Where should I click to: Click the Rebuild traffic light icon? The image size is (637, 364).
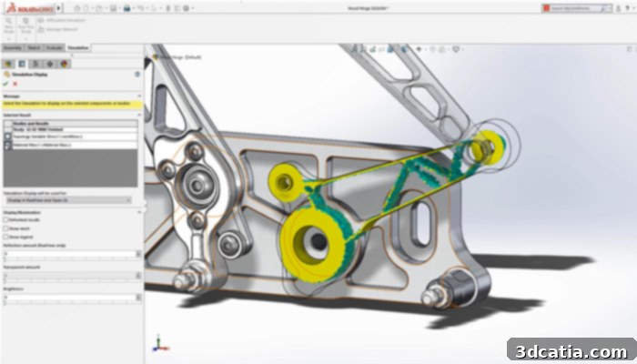coord(168,7)
